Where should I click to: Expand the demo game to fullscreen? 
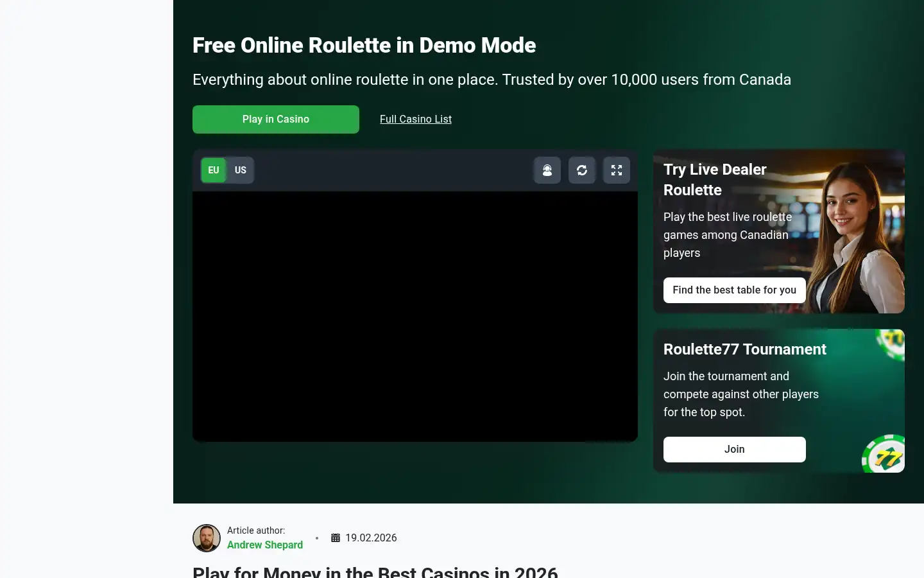(617, 170)
